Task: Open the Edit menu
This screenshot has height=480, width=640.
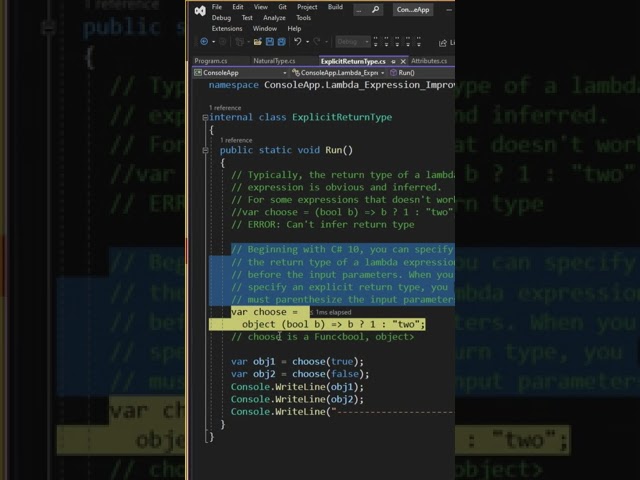Action: 238,7
